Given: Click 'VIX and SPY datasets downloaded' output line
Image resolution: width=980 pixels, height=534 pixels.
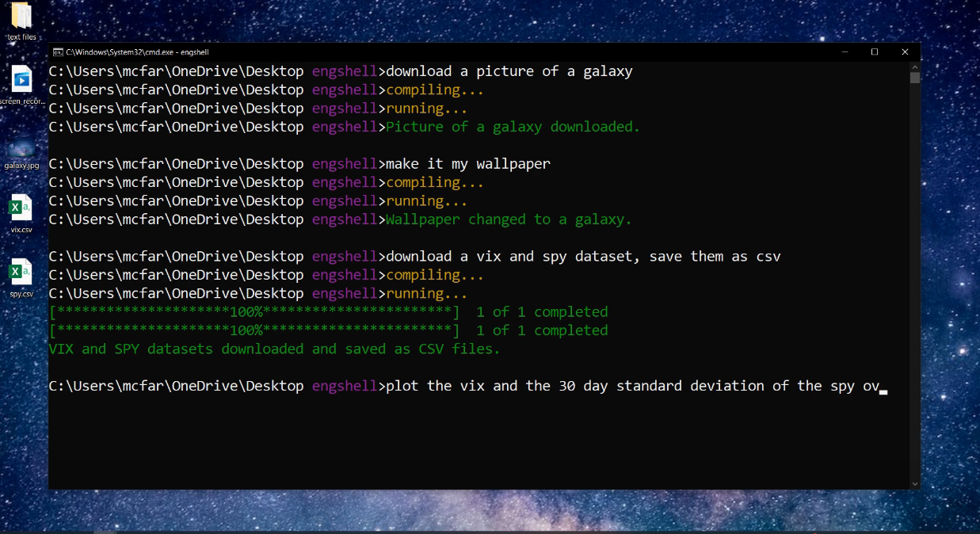Looking at the screenshot, I should 274,349.
